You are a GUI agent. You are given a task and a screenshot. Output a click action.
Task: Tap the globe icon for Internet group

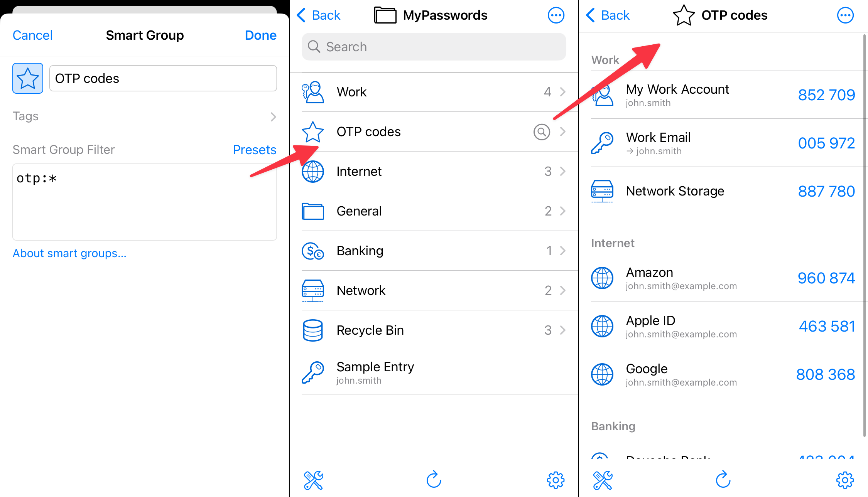[313, 171]
